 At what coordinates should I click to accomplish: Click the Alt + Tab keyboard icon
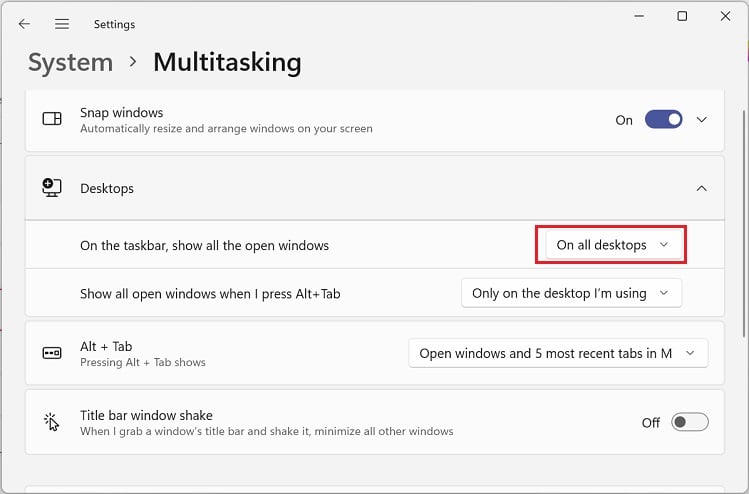[x=52, y=353]
